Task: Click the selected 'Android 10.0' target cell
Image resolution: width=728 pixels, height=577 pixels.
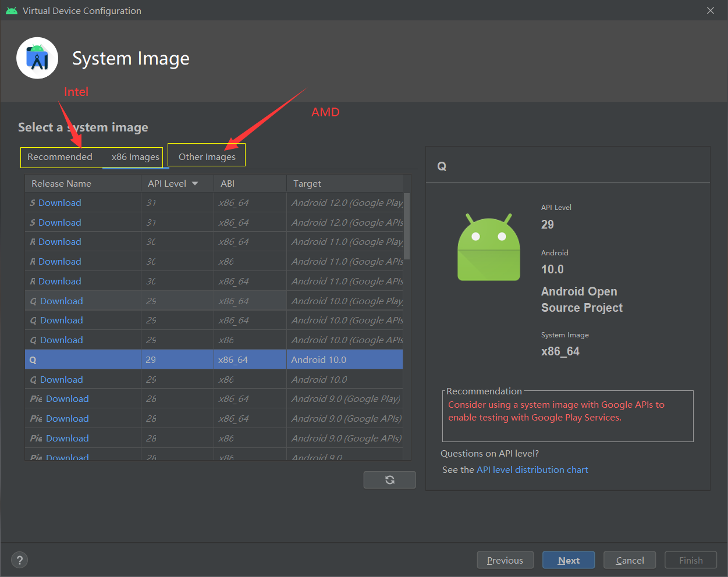Action: [x=345, y=360]
